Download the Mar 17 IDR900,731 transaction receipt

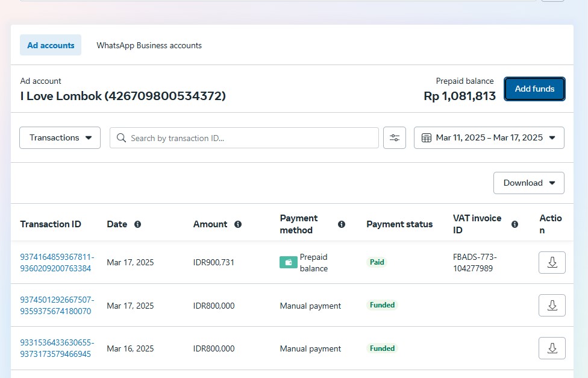tap(552, 262)
